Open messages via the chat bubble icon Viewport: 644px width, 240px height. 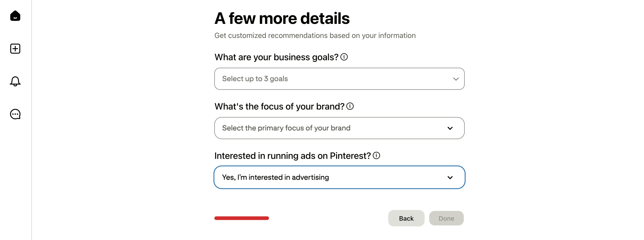(15, 114)
